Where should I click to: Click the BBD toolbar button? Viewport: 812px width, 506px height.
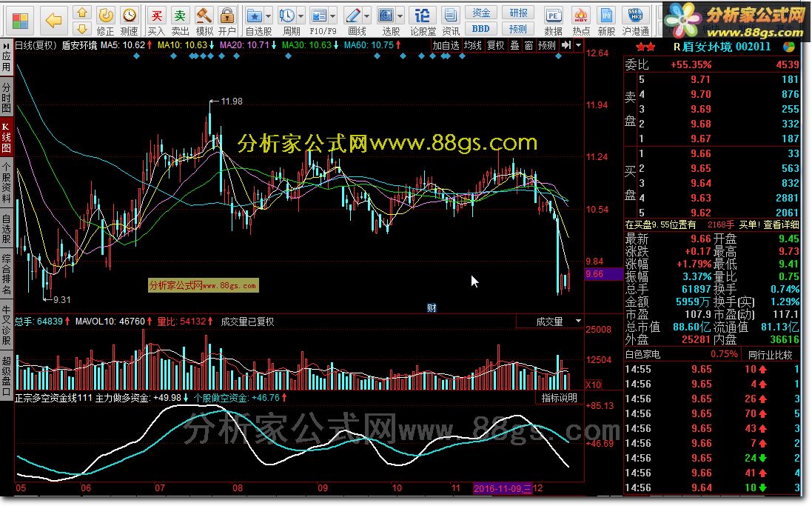pos(481,28)
